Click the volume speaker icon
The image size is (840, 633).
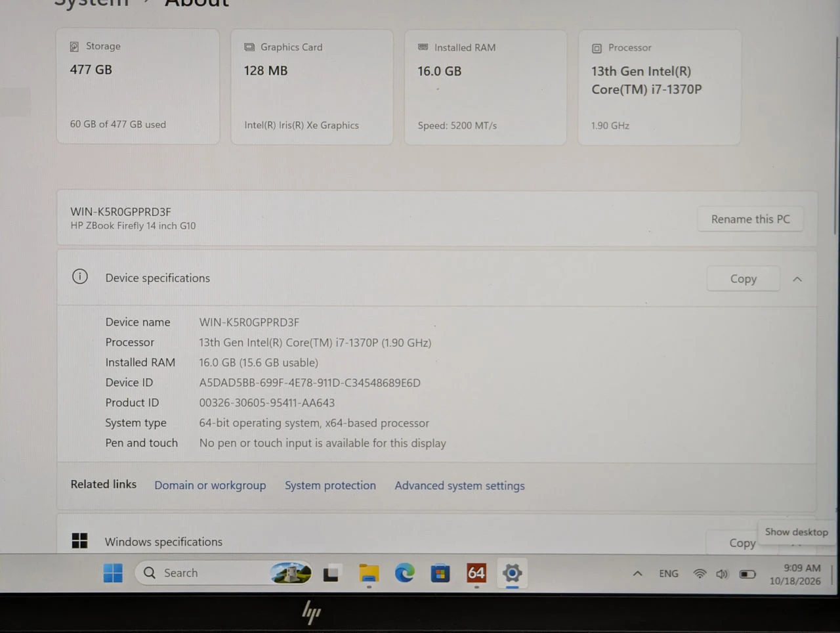click(722, 574)
